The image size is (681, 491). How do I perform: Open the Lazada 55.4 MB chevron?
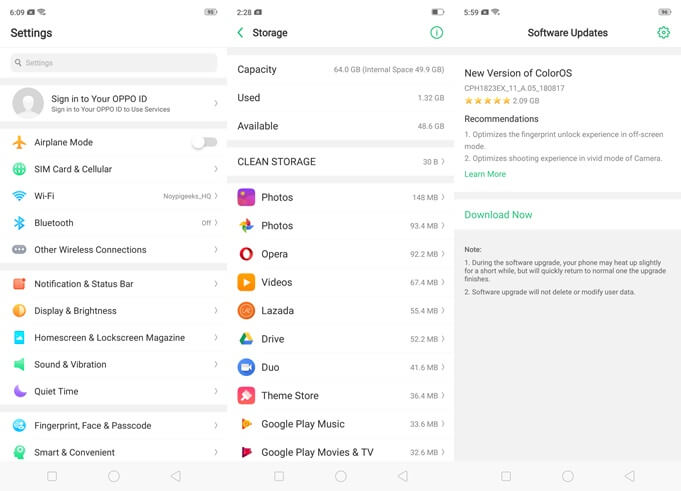[443, 310]
